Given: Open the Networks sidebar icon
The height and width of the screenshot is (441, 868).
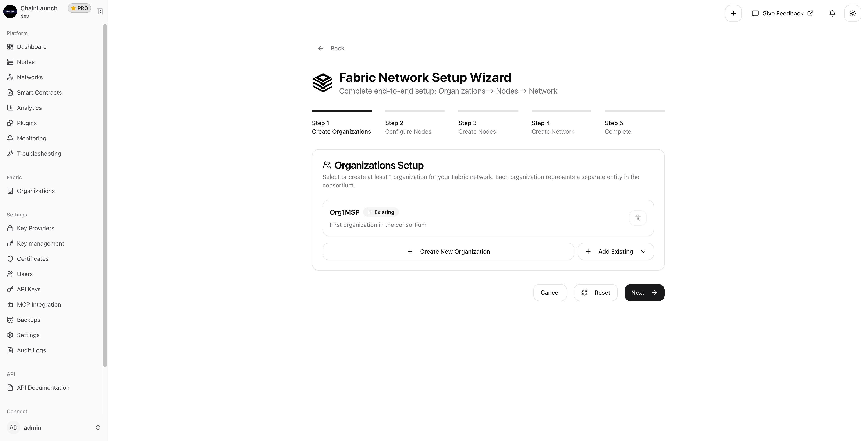Looking at the screenshot, I should click(x=10, y=77).
